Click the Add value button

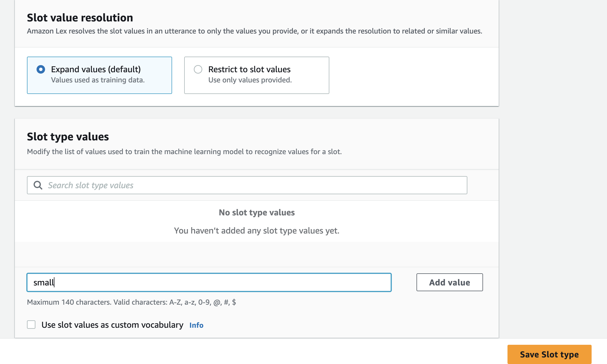coord(449,282)
